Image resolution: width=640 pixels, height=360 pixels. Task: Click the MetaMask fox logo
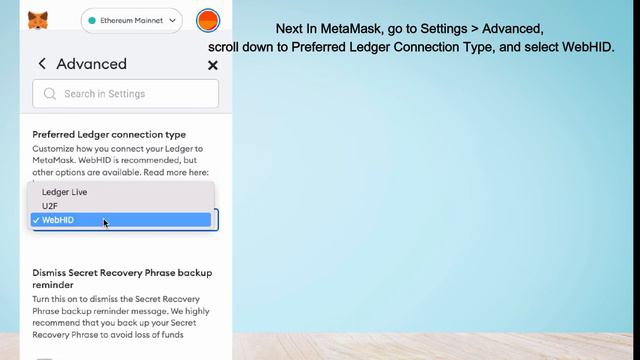tap(38, 20)
